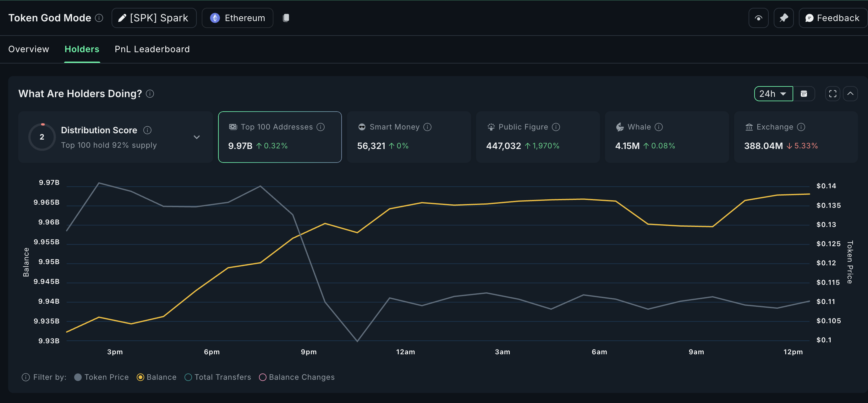Click the pin icon button

point(783,18)
